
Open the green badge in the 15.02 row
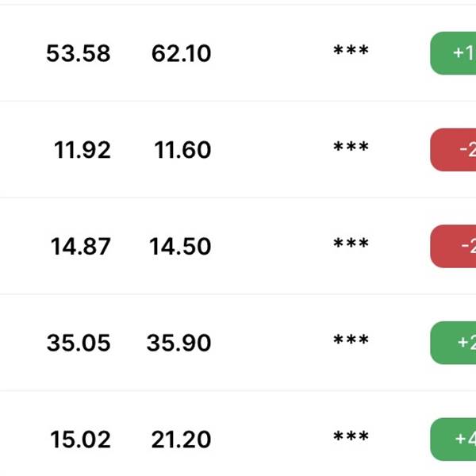454,440
